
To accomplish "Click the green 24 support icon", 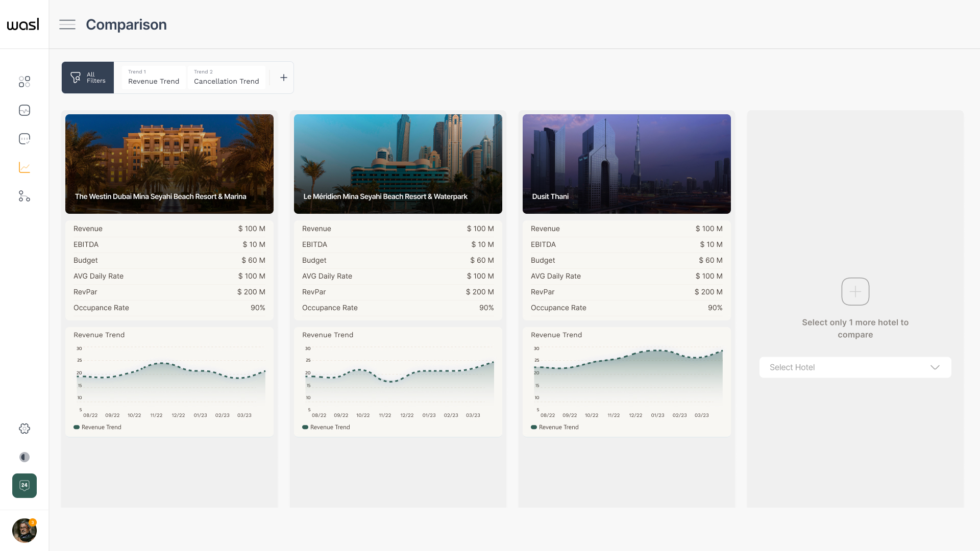I will [x=24, y=485].
